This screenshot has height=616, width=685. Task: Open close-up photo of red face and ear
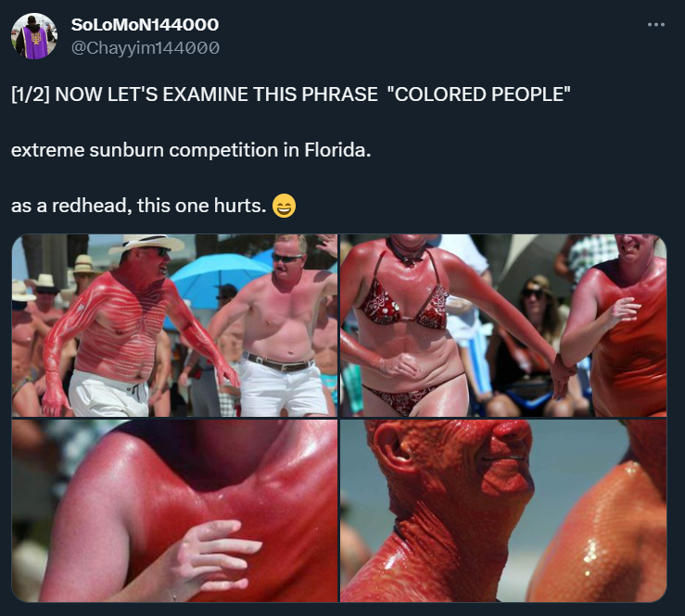[503, 510]
